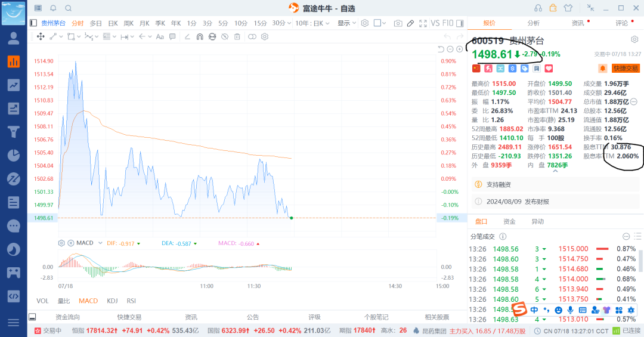Viewport: 644px width, 337px height.
Task: Open the stock screener funnel icon
Action: (x=14, y=132)
